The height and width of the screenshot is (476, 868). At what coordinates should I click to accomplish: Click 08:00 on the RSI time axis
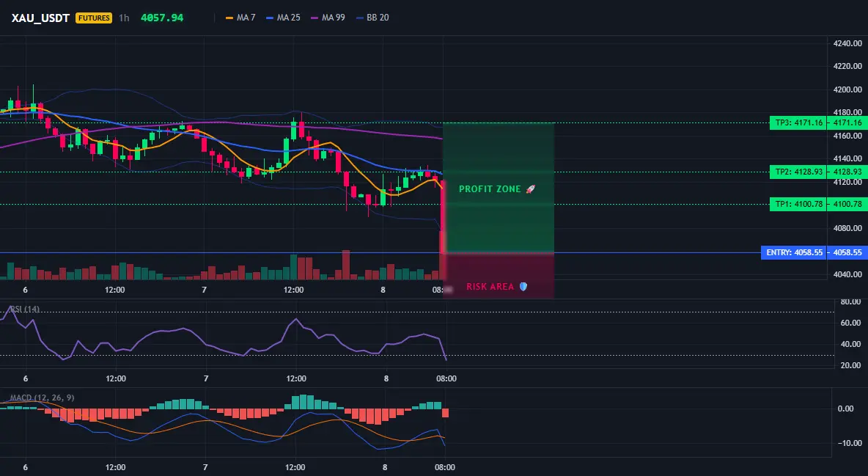(446, 379)
